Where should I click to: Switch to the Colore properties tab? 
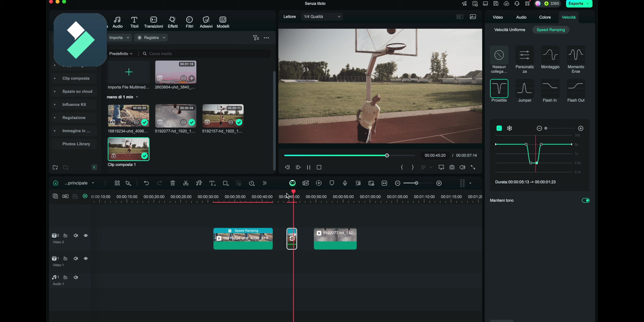click(x=545, y=17)
